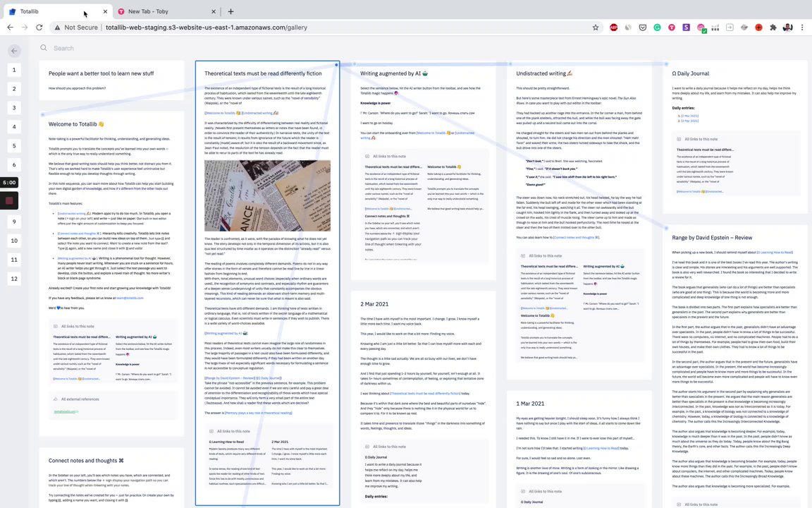Image resolution: width=812 pixels, height=508 pixels.
Task: Go to navigation path number 6
Action: pos(14,165)
